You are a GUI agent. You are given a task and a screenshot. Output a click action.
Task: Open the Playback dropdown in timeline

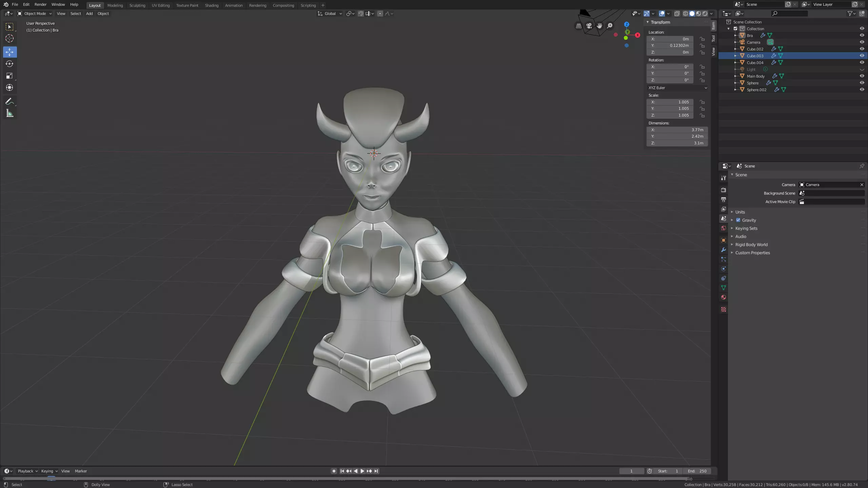pos(27,471)
